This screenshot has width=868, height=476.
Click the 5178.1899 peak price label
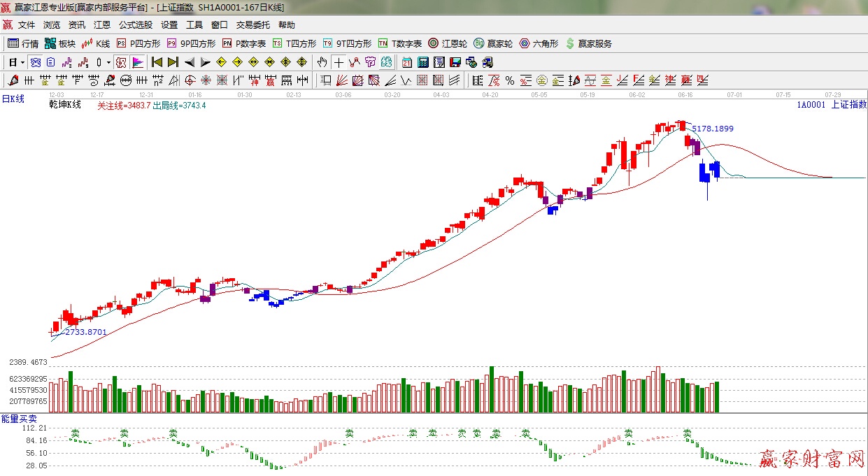point(712,129)
